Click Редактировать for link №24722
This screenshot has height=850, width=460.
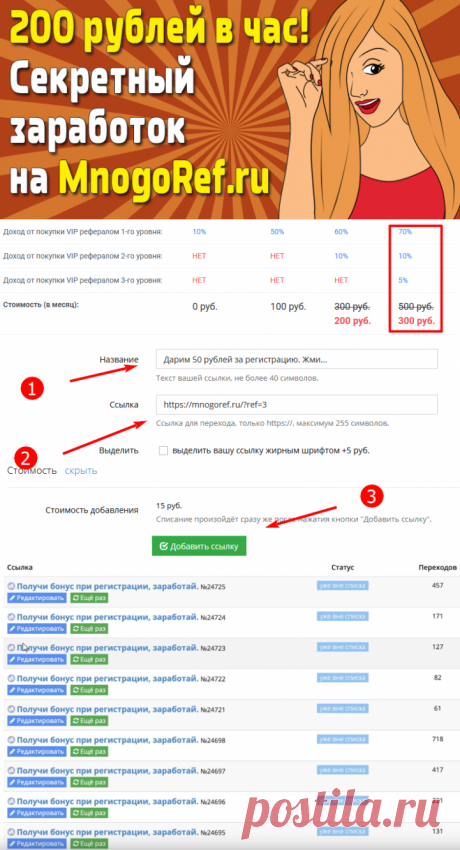pyautogui.click(x=37, y=690)
